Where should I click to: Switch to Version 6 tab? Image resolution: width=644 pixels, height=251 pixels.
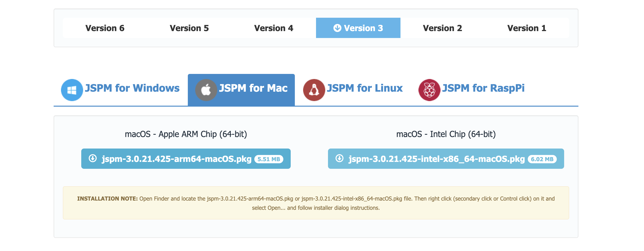pyautogui.click(x=105, y=28)
